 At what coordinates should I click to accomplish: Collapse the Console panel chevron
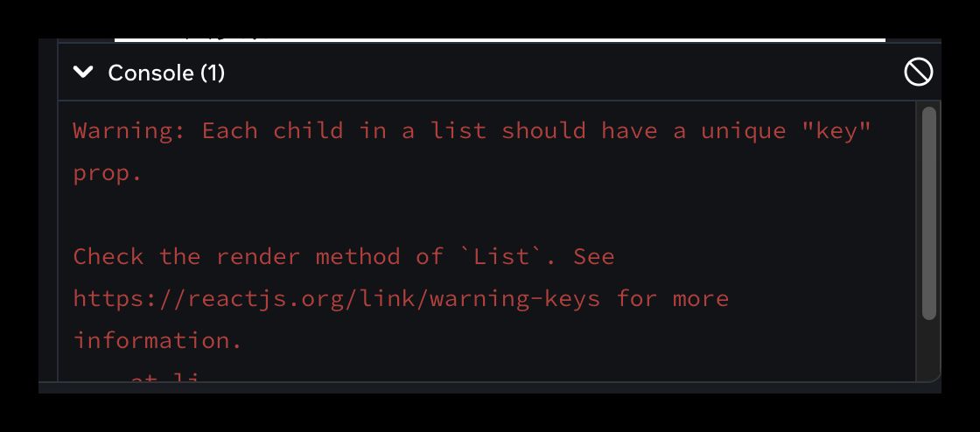83,73
